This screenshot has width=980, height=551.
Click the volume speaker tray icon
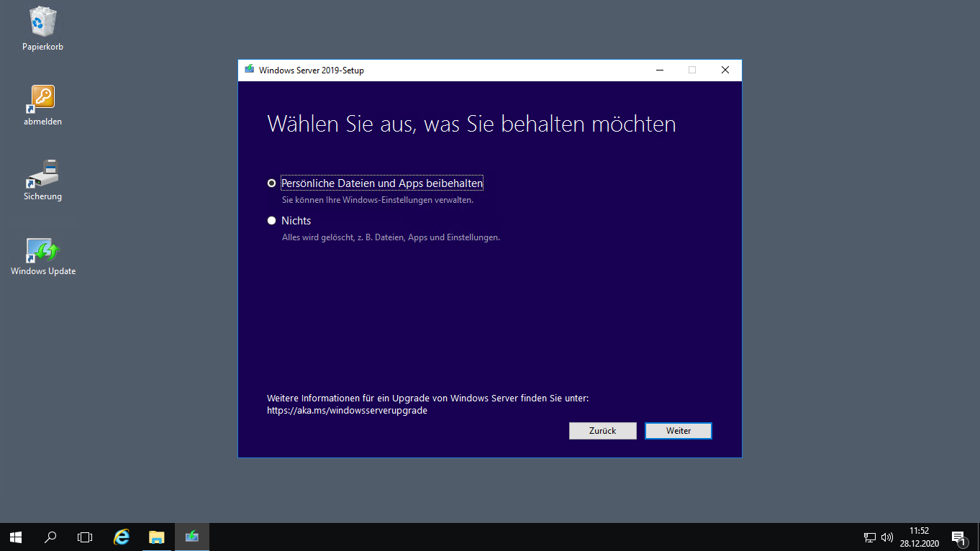(886, 537)
